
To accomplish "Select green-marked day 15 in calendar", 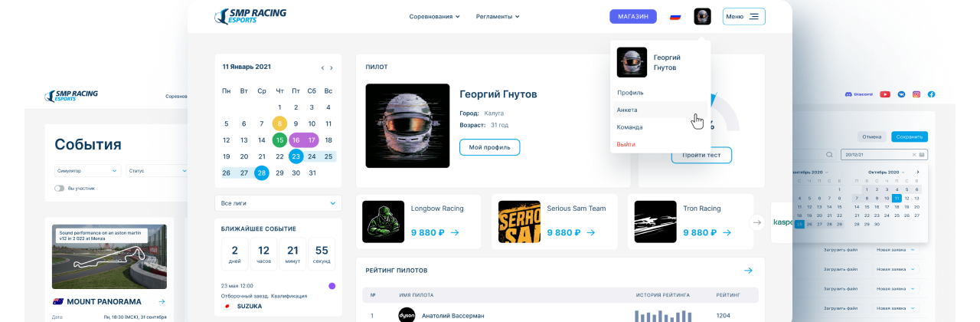I will pos(279,140).
